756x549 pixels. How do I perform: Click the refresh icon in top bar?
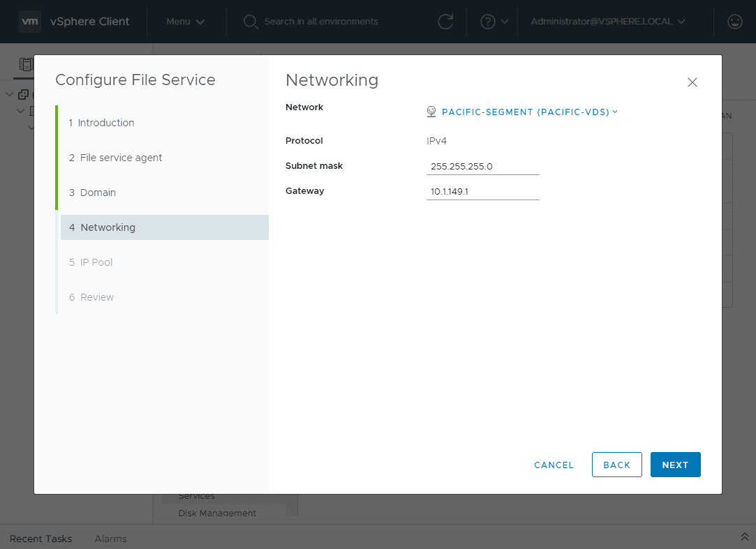point(446,22)
